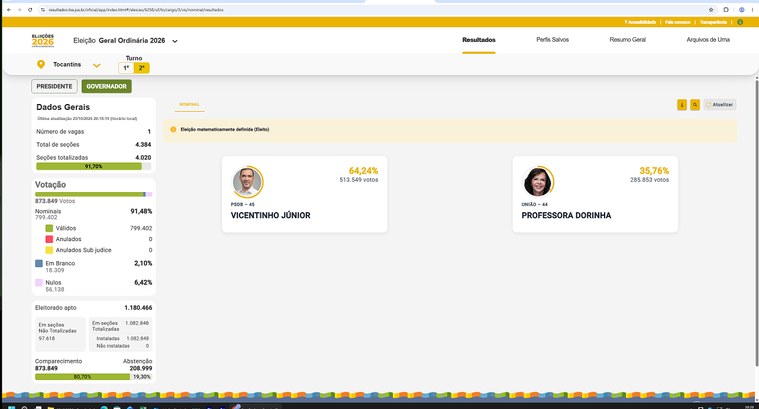Click the Atualizar button

click(720, 105)
